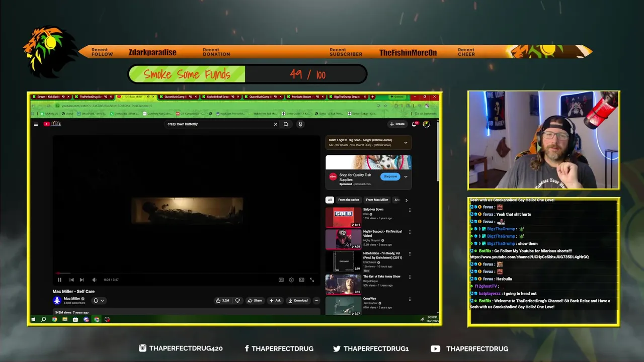Open the Windows Start menu
The image size is (644, 362).
pyautogui.click(x=34, y=319)
